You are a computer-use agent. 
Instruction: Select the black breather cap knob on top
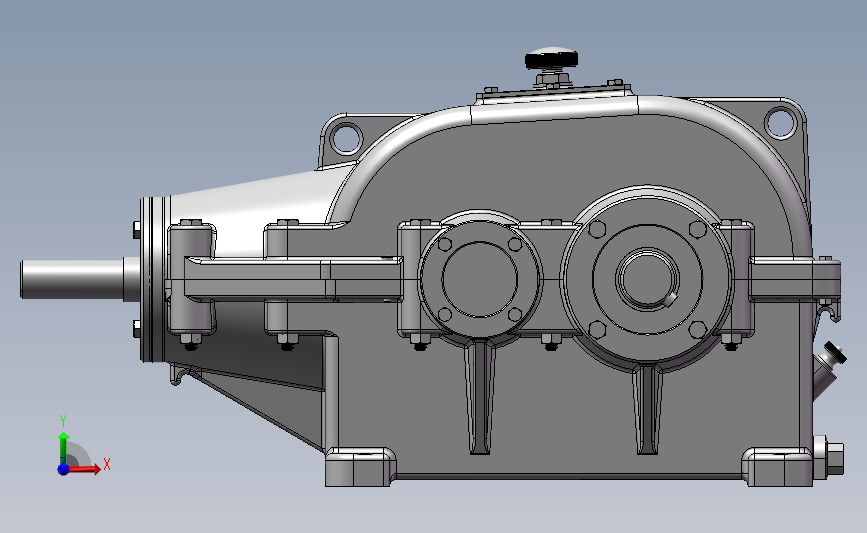[551, 58]
